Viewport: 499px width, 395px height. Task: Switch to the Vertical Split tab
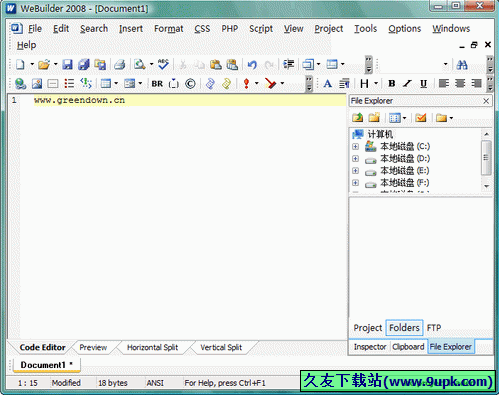pyautogui.click(x=221, y=347)
